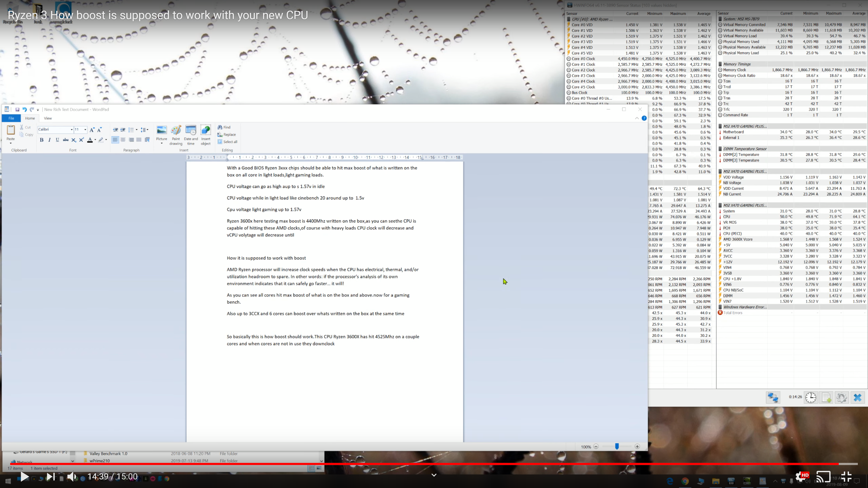Click the WordPad zoom in plus button

637,447
